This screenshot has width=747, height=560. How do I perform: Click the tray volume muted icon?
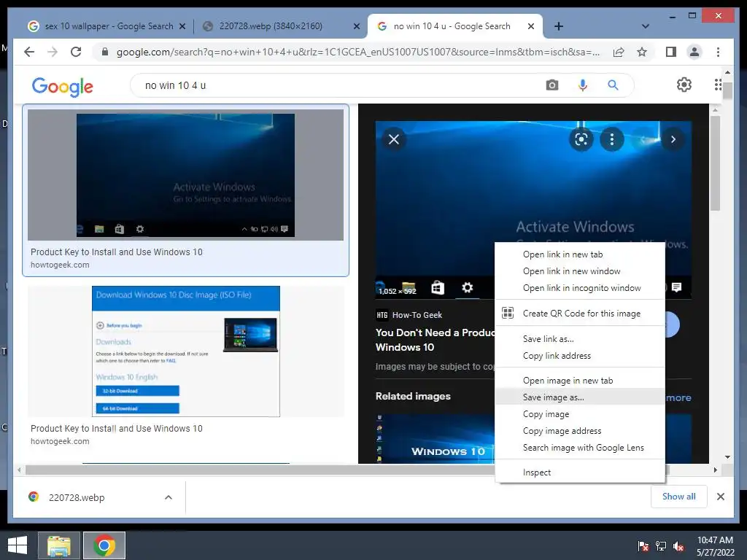tap(678, 546)
